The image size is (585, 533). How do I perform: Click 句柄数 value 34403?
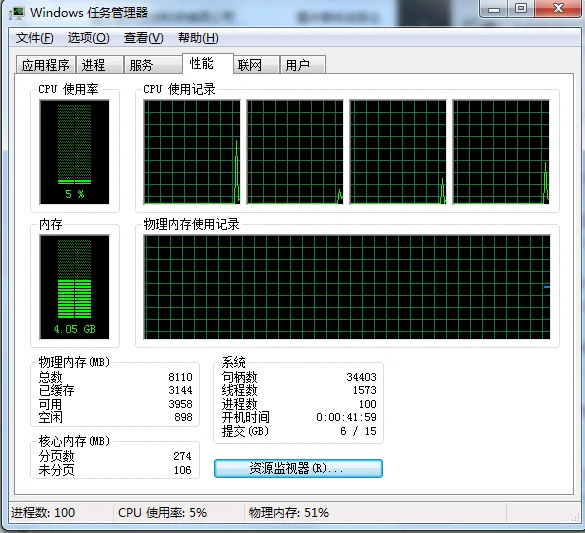point(361,377)
